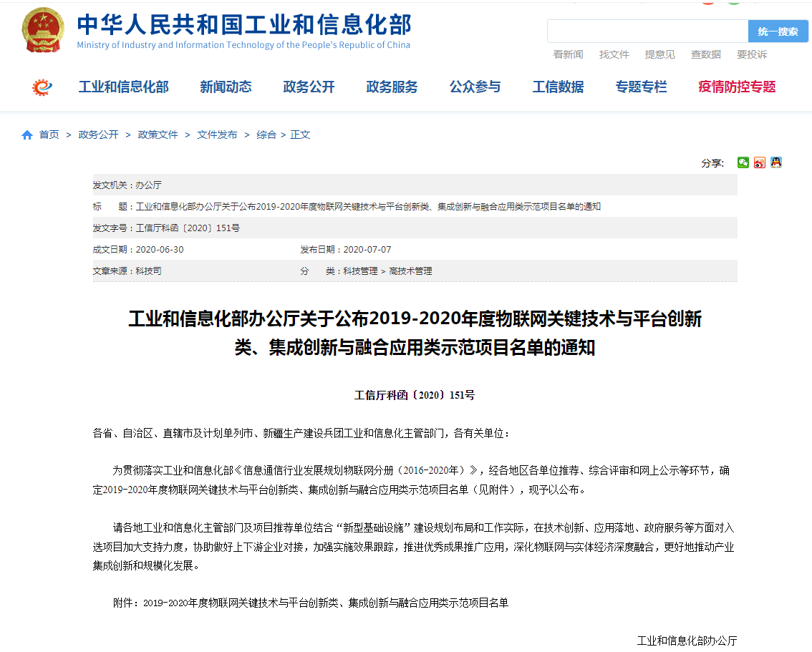Open the 政务服务 nav menu
This screenshot has width=812, height=652.
tap(392, 87)
